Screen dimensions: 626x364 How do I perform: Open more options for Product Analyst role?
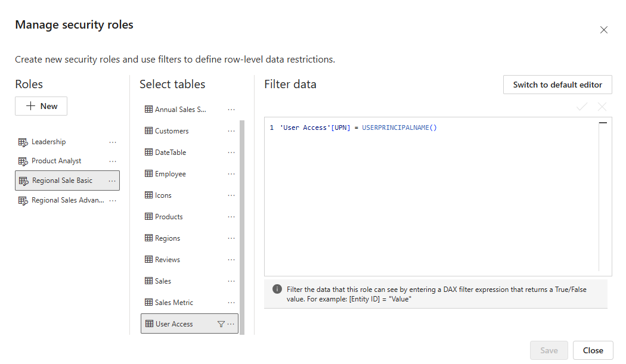pyautogui.click(x=113, y=161)
